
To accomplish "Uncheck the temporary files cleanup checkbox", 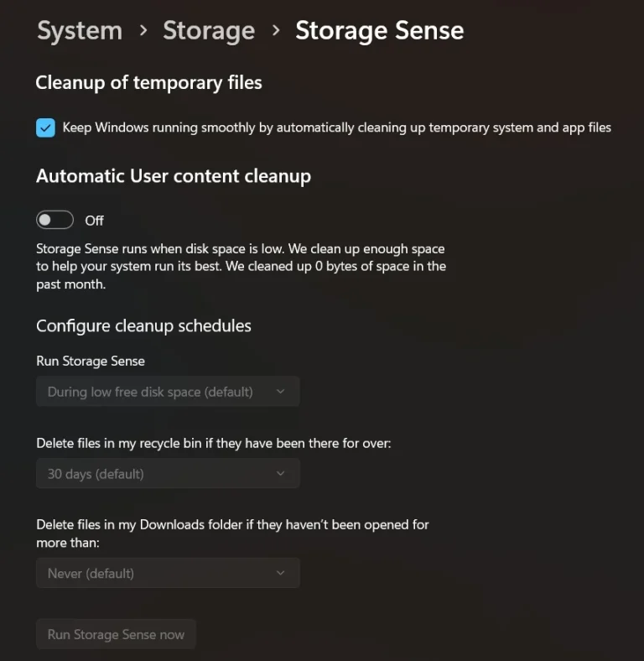I will (x=45, y=128).
